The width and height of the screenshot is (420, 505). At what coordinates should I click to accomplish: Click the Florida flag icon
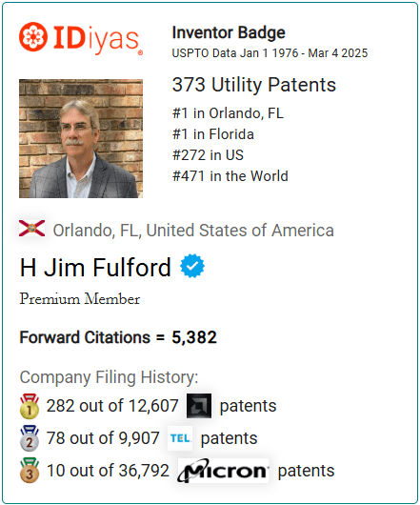tap(31, 229)
